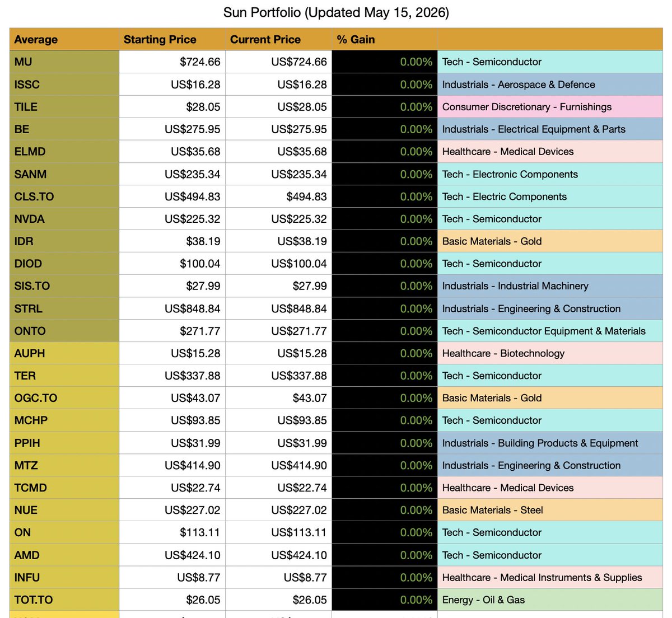The width and height of the screenshot is (672, 618).
Task: Select the INFU ticker cell
Action: [64, 577]
